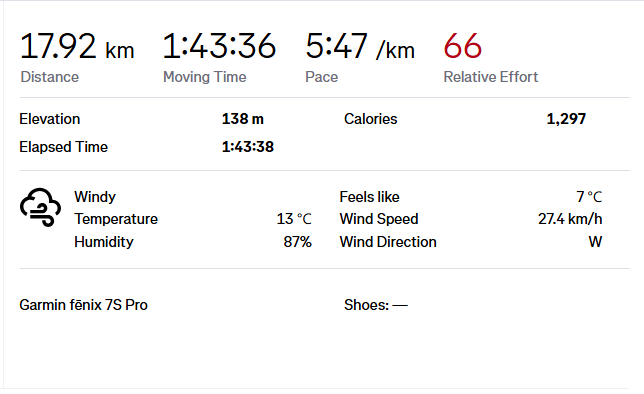Click the Elapsed Time value 1:43:38
This screenshot has height=394, width=644.
248,147
